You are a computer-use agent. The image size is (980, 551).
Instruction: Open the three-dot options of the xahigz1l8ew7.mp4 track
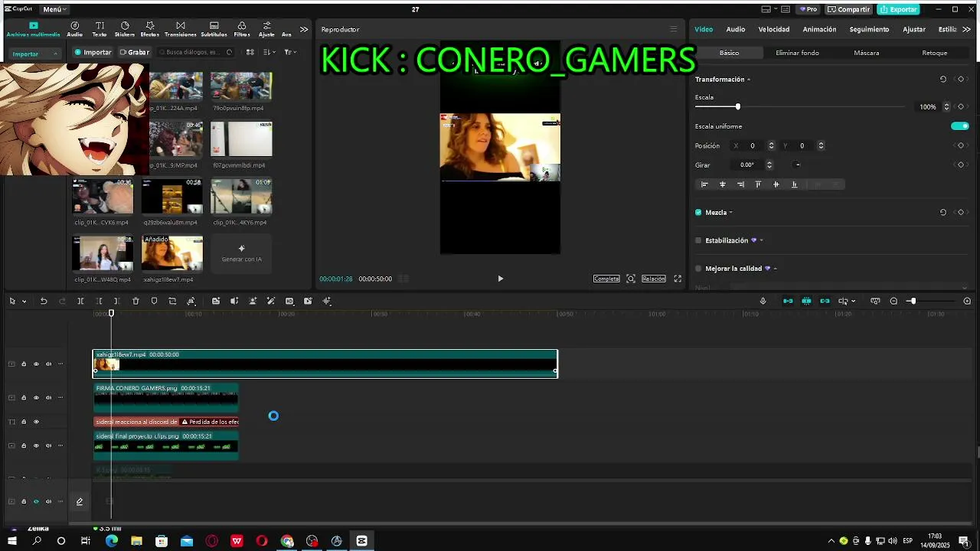60,364
